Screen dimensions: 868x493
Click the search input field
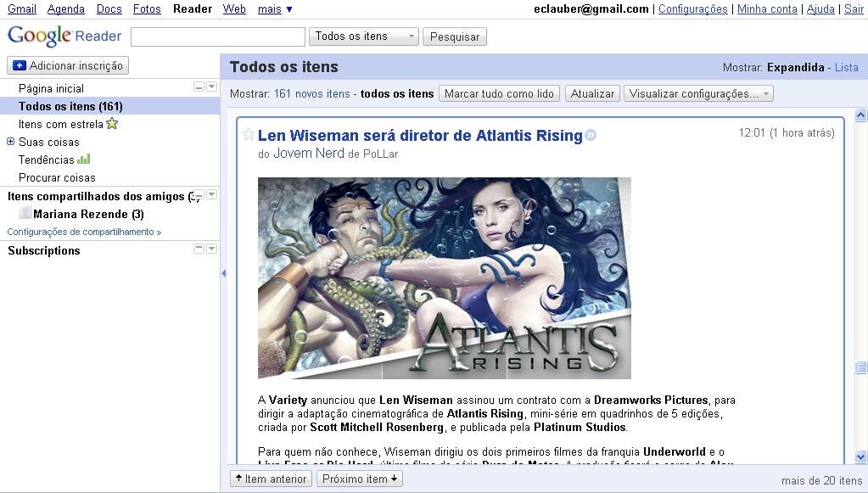point(218,36)
